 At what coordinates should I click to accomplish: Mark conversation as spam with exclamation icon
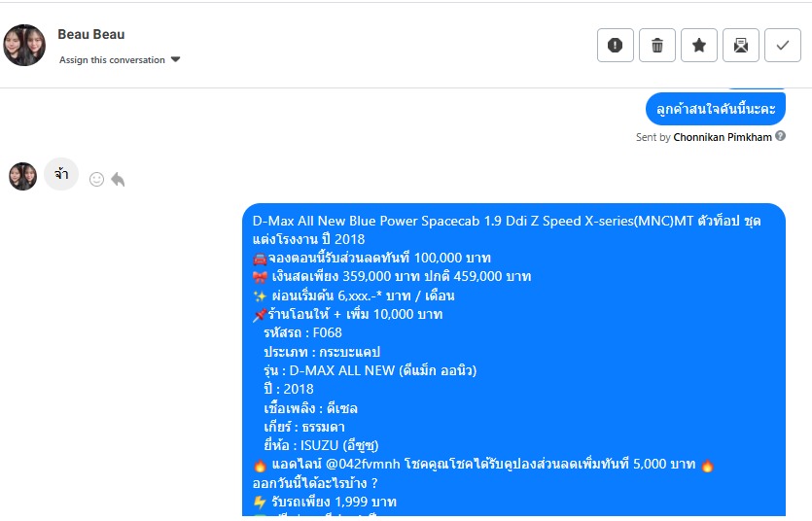[616, 46]
